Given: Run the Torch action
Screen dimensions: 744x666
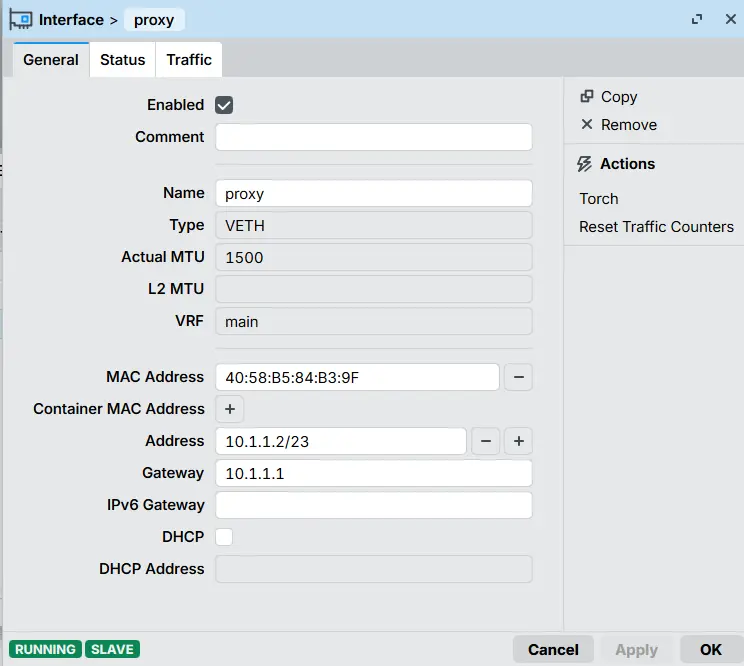Looking at the screenshot, I should click(x=599, y=199).
